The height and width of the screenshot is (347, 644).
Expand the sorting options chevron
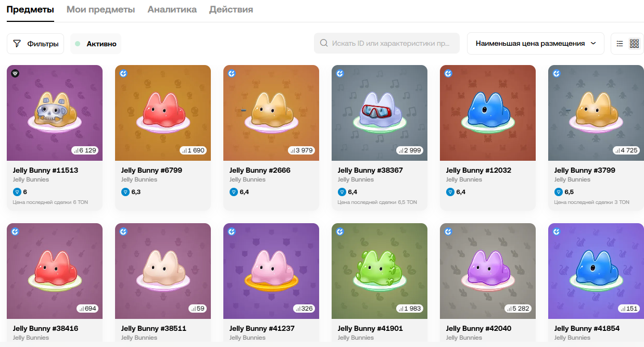(x=594, y=44)
